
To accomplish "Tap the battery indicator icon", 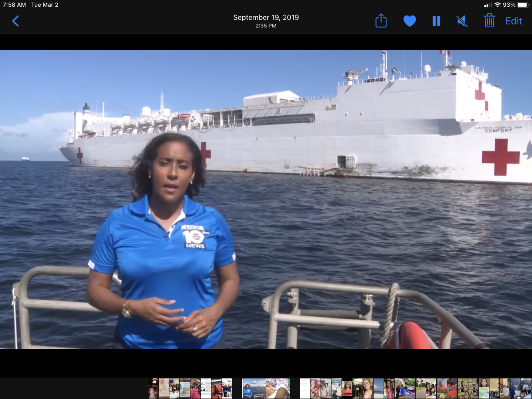I will coord(523,5).
